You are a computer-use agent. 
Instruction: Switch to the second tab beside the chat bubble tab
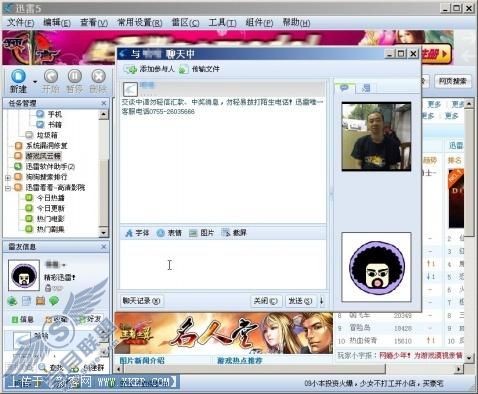[366, 88]
